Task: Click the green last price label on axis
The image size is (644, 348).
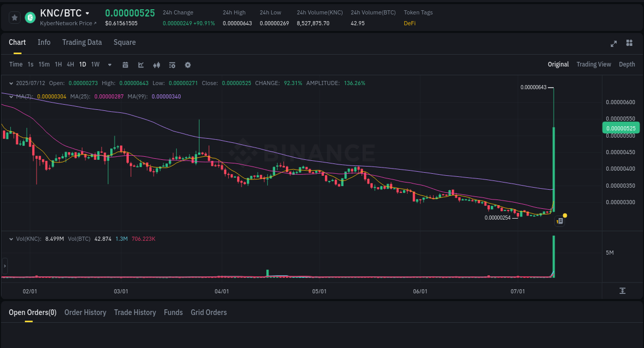Action: (x=621, y=127)
